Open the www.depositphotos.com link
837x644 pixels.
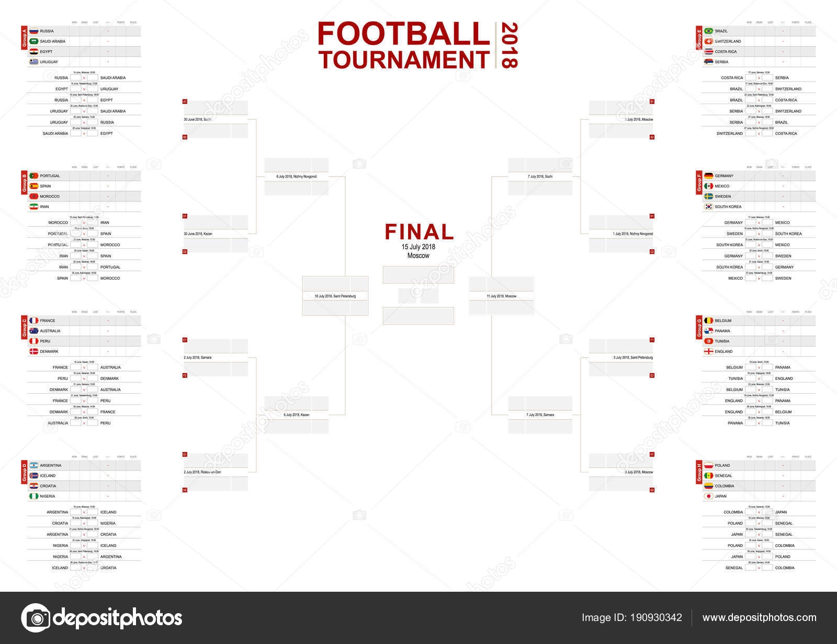pyautogui.click(x=759, y=617)
